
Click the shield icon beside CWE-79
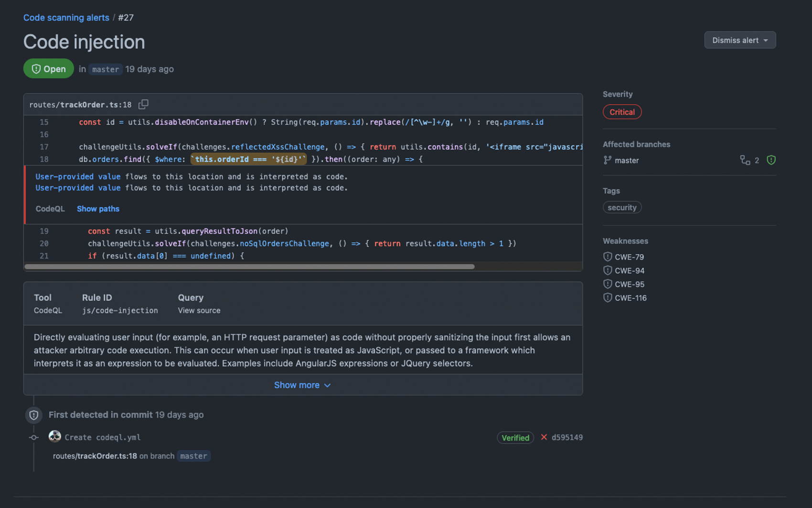[x=608, y=257]
